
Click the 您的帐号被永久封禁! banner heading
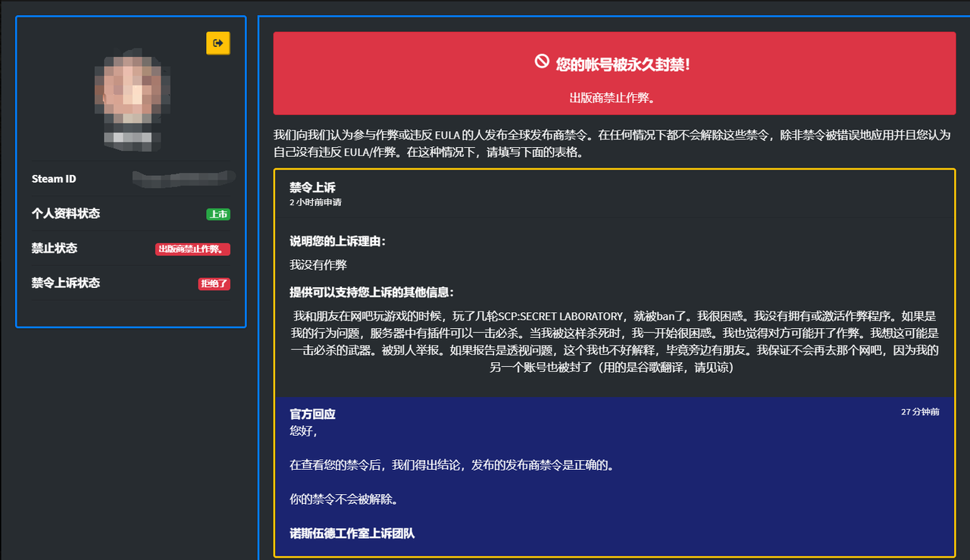coord(623,64)
